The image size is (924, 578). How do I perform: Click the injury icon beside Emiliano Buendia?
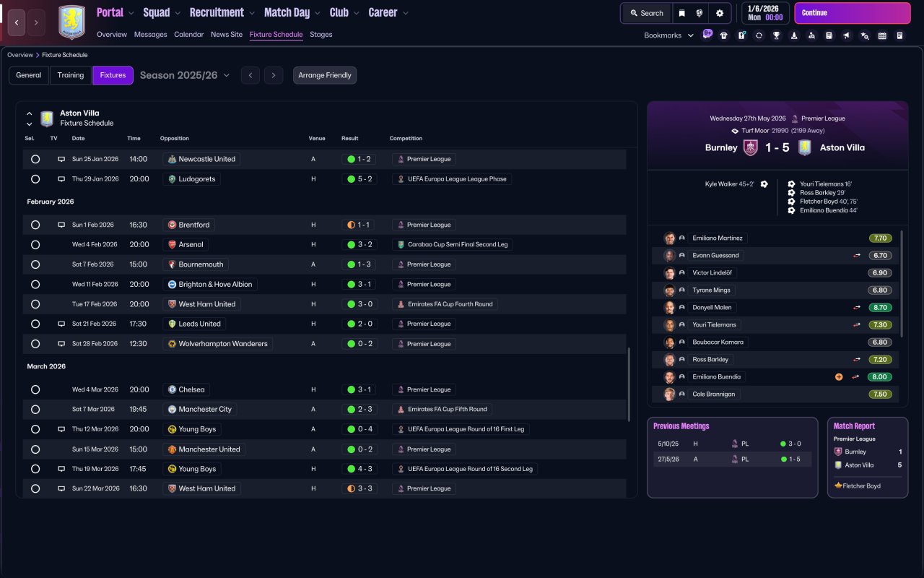point(839,377)
